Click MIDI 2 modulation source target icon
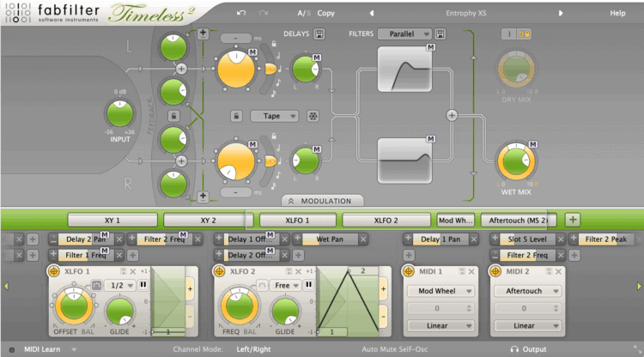This screenshot has width=644, height=357. click(495, 271)
